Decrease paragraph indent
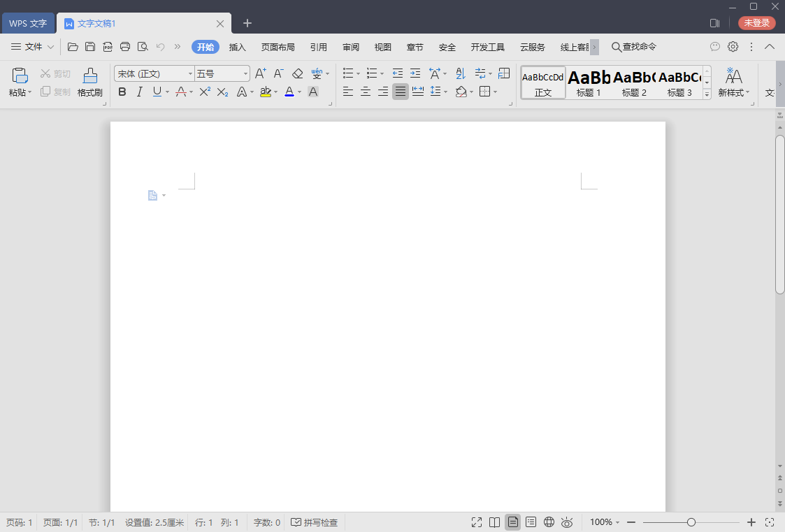Screen dimensions: 785x532 click(398, 73)
